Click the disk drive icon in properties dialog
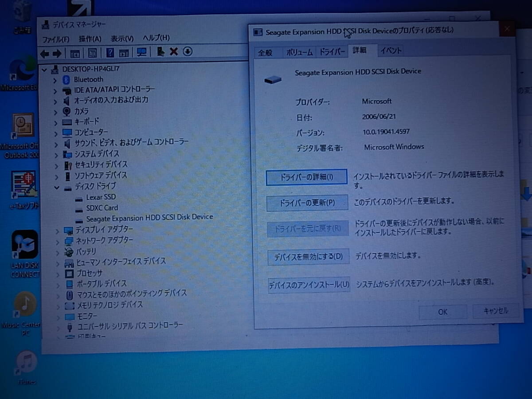532x399 pixels. point(273,79)
